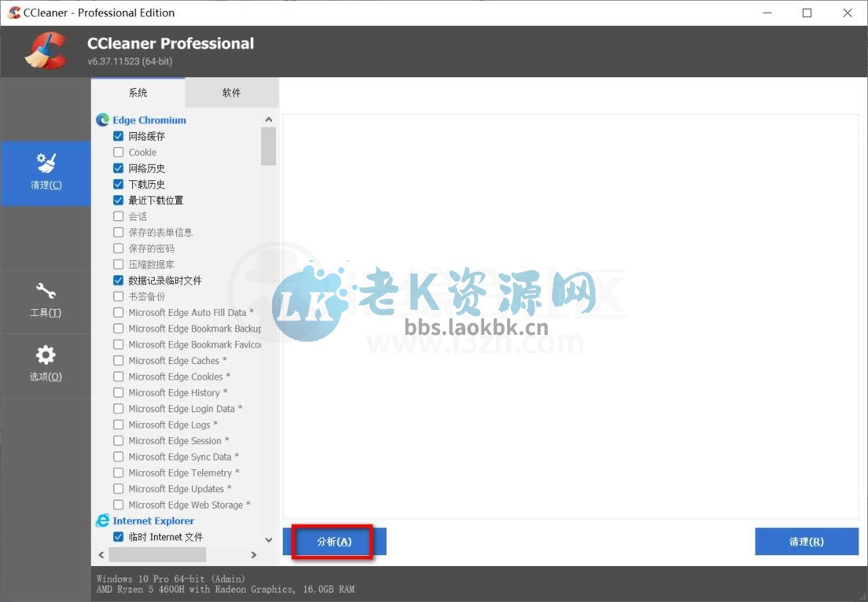Click the horizontal scroll left arrow
This screenshot has width=868, height=602.
[x=102, y=555]
